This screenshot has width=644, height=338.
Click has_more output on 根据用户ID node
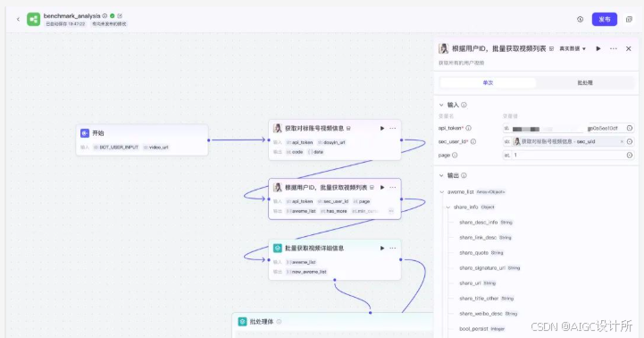[333, 211]
